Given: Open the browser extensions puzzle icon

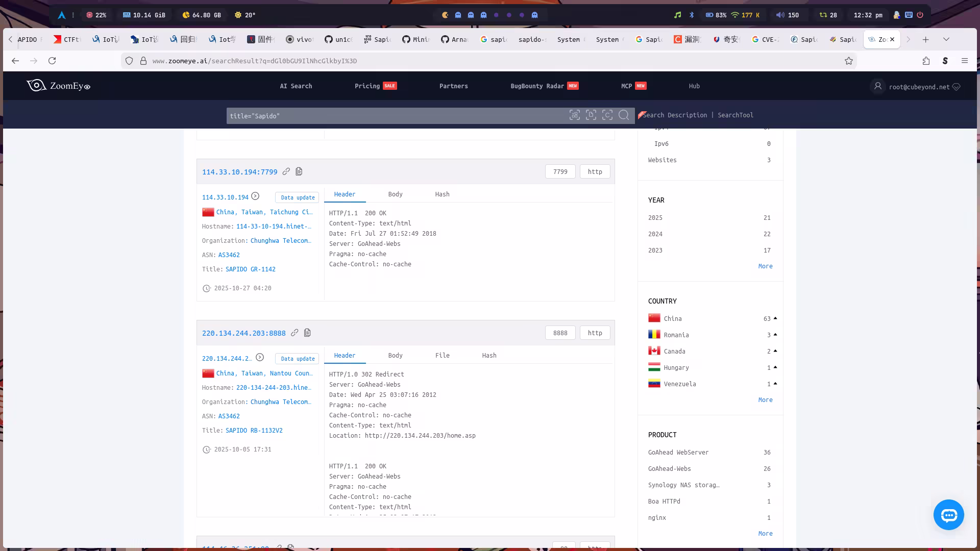Looking at the screenshot, I should 926,61.
